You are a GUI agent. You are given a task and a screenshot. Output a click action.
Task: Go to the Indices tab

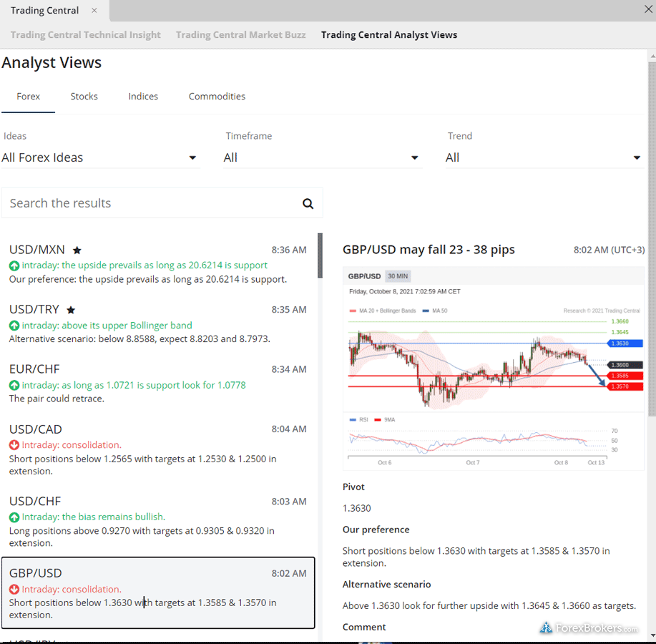click(x=143, y=96)
